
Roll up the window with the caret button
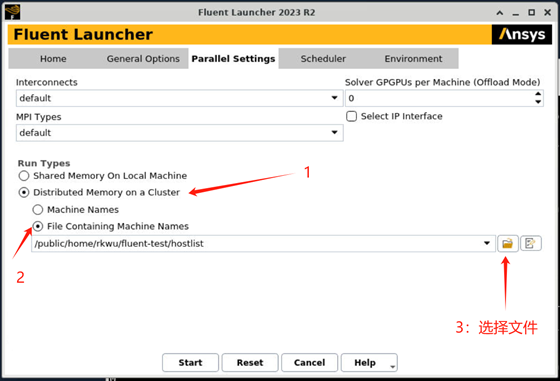click(500, 12)
